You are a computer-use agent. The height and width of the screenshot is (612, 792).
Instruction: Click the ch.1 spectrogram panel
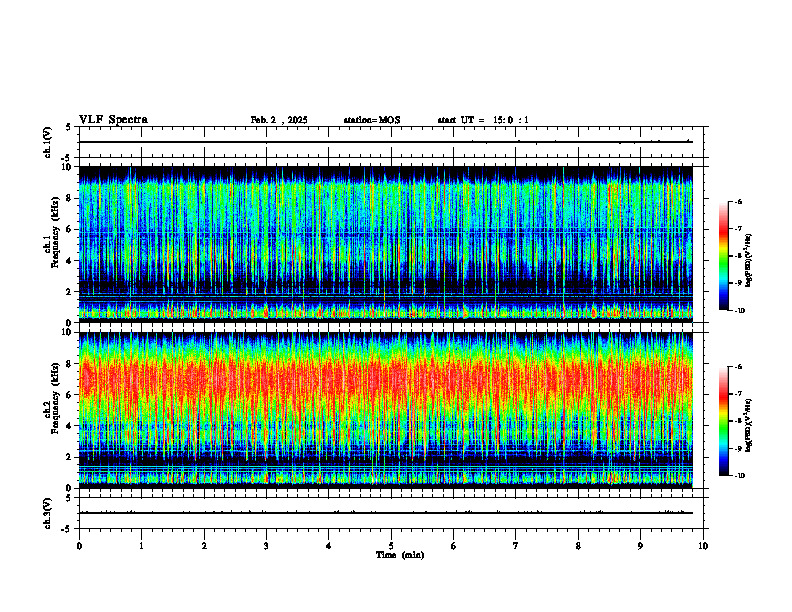click(x=386, y=244)
